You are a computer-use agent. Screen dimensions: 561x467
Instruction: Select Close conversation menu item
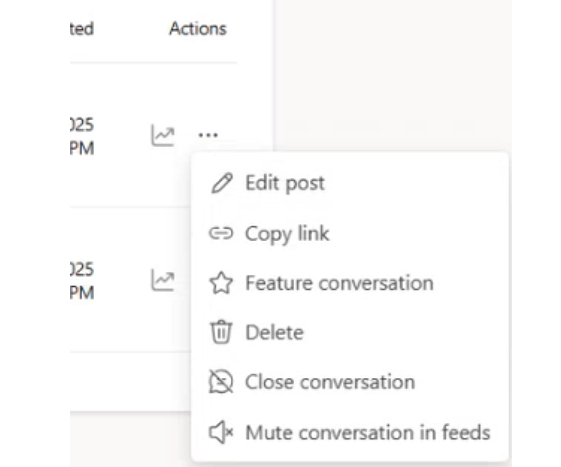click(330, 382)
